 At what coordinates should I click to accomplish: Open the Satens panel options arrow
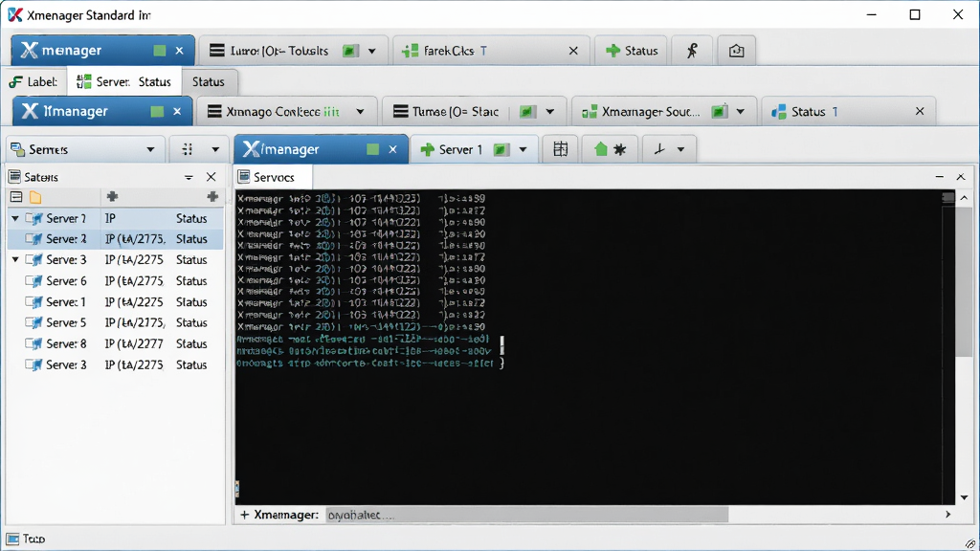tap(189, 177)
